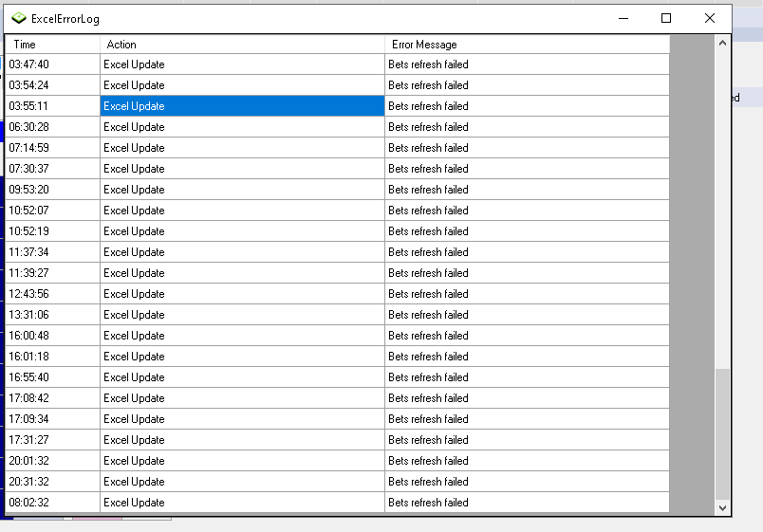Click Bets refresh failed in 17:31:27 row
The image size is (763, 532).
(527, 441)
